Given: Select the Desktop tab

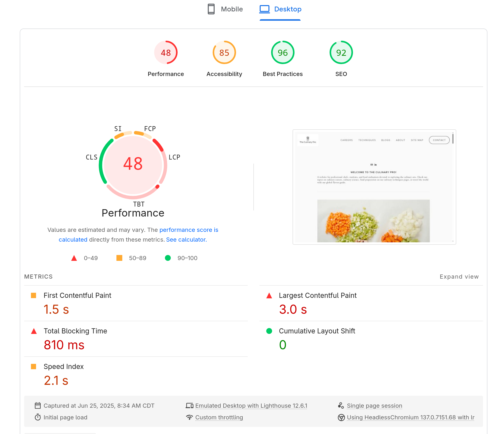Looking at the screenshot, I should (x=280, y=9).
